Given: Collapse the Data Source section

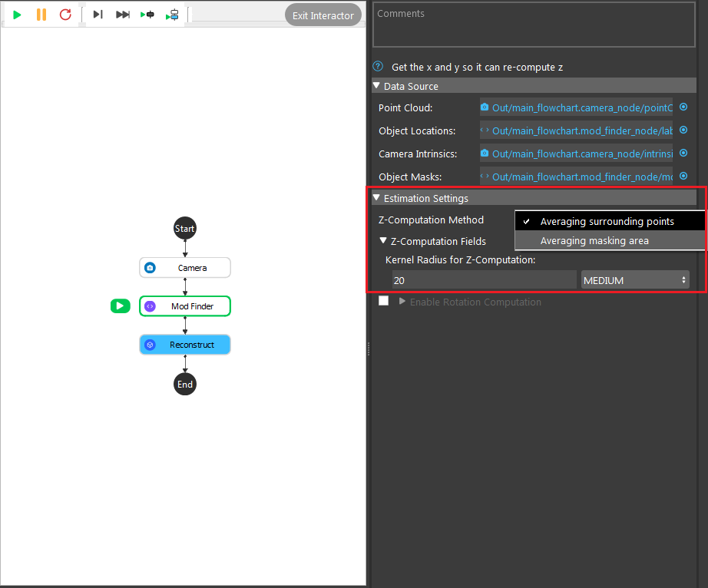Looking at the screenshot, I should point(376,85).
